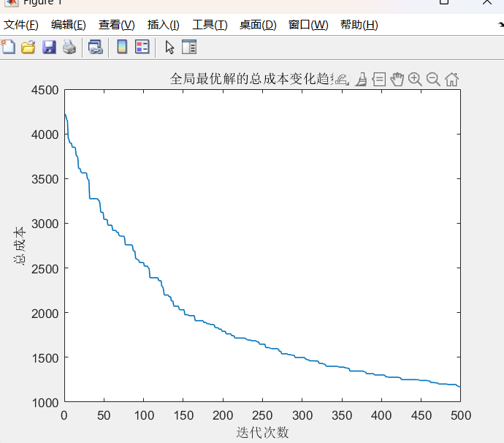Click the Restore View home icon
504x443 pixels.
[451, 80]
